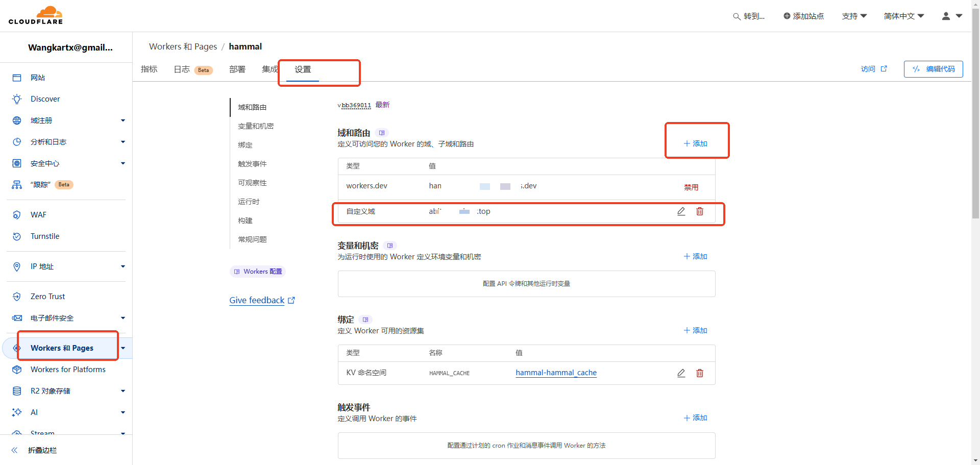The height and width of the screenshot is (465, 980).
Task: Click the Wangkartx@gmail account name
Action: (x=70, y=47)
